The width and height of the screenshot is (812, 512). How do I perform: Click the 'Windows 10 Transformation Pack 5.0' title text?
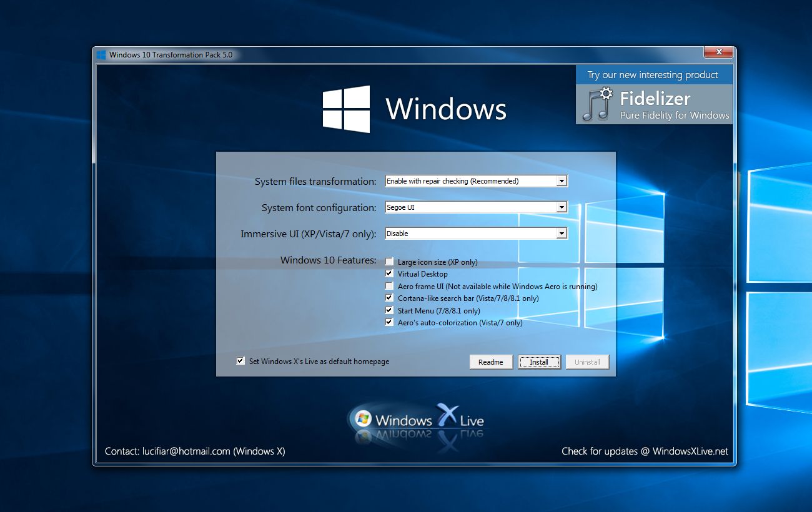click(171, 55)
